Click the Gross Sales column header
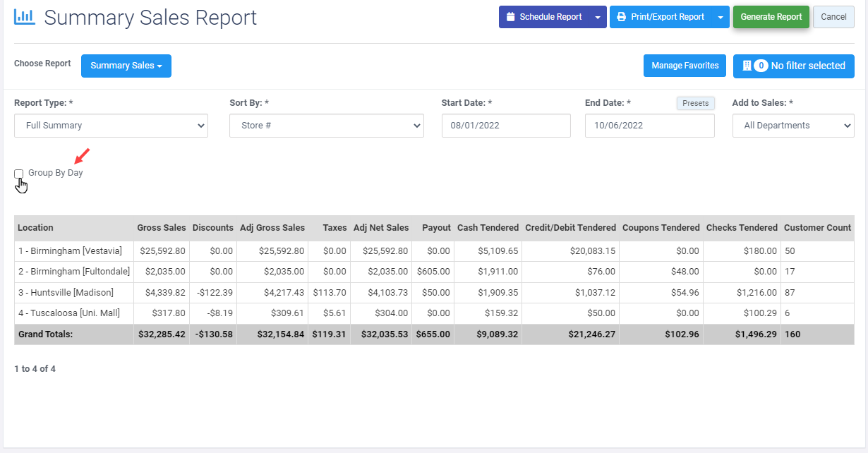Viewport: 868px width, 453px height. [x=162, y=228]
